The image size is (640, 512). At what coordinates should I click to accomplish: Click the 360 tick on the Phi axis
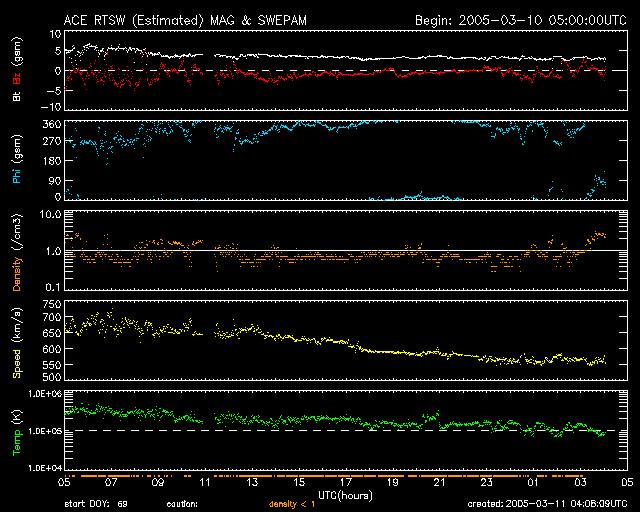click(x=51, y=124)
